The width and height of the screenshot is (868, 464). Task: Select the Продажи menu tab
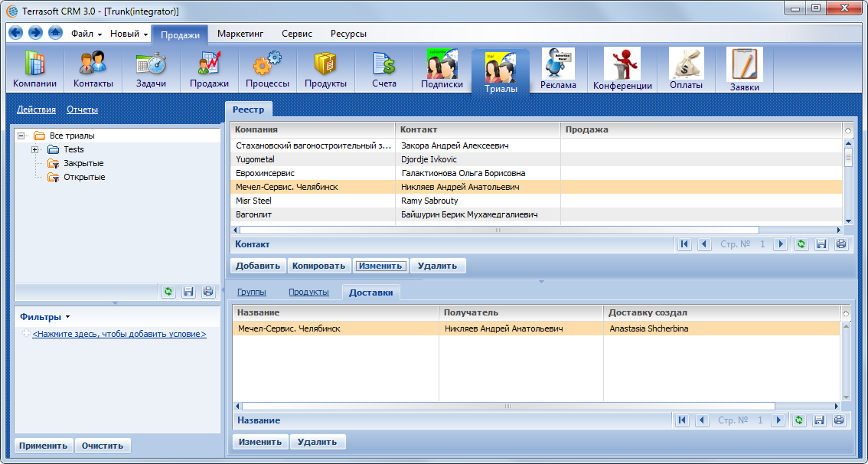180,34
